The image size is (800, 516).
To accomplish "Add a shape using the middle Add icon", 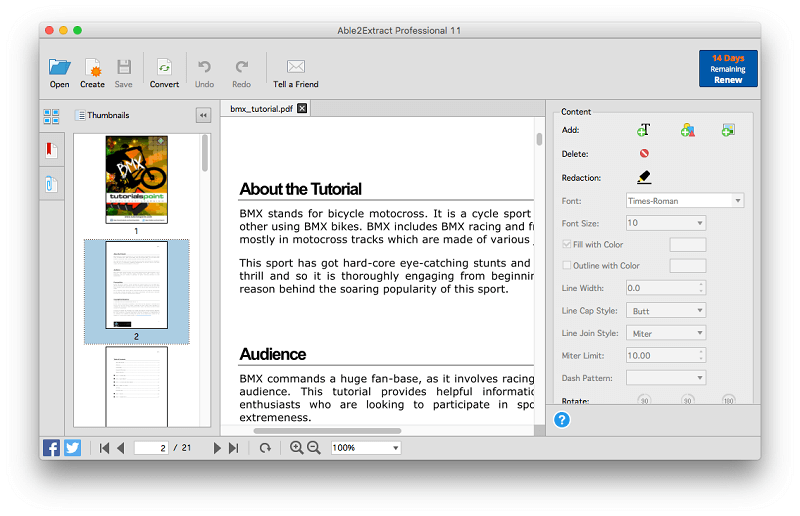I will point(688,130).
